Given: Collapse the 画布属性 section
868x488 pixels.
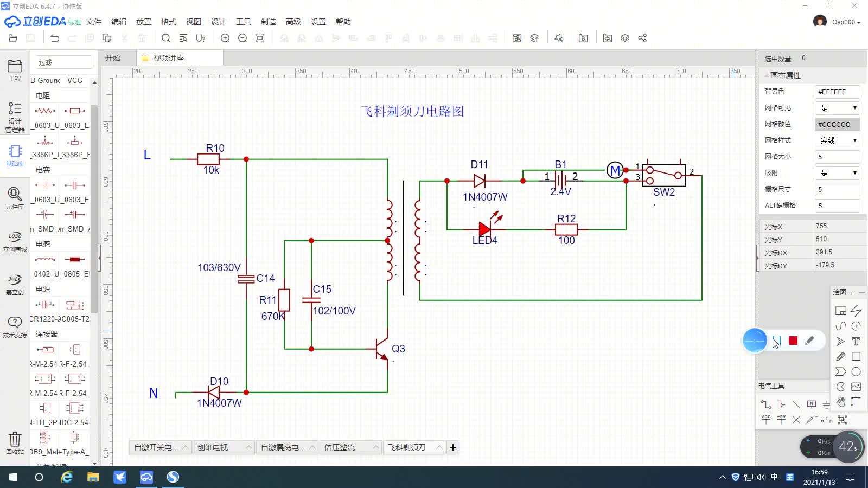Looking at the screenshot, I should 767,75.
